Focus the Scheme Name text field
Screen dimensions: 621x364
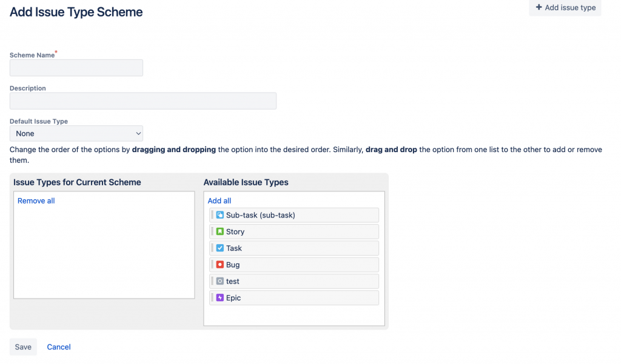pyautogui.click(x=76, y=68)
